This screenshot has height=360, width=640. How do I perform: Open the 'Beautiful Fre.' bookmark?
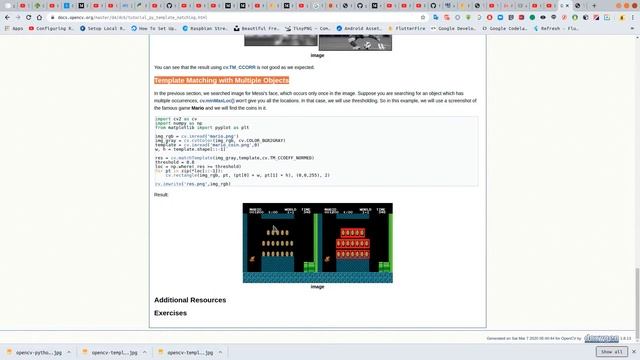(256, 29)
